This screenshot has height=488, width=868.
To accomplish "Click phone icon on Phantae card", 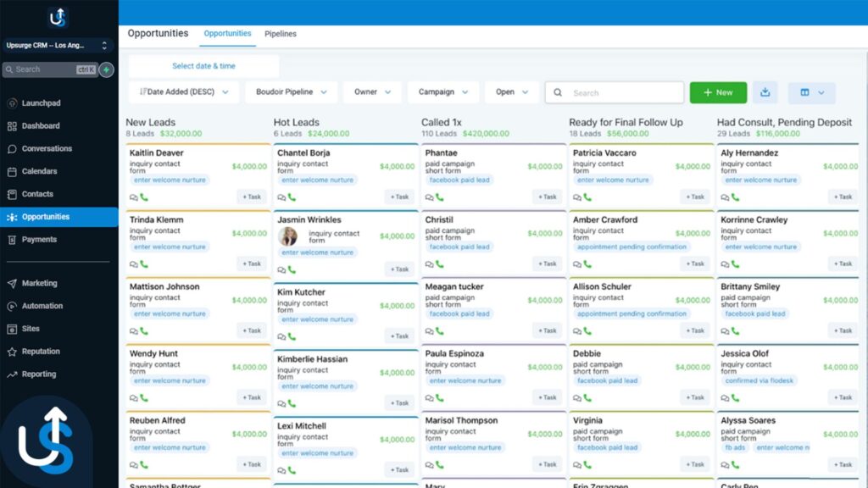I will tap(440, 197).
